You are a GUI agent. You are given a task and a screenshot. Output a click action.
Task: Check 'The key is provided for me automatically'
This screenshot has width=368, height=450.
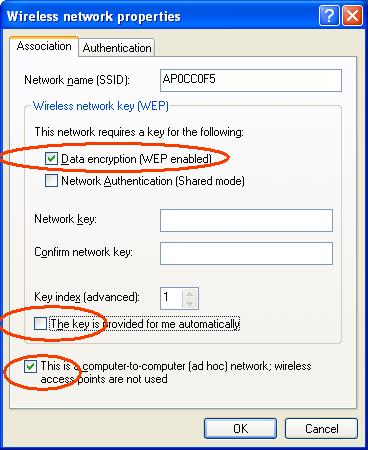40,323
